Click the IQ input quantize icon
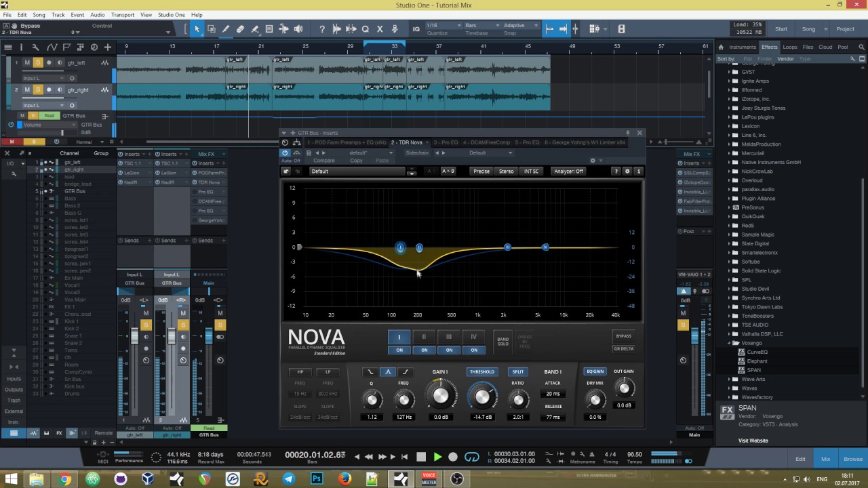The width and height of the screenshot is (868, 488). (416, 29)
